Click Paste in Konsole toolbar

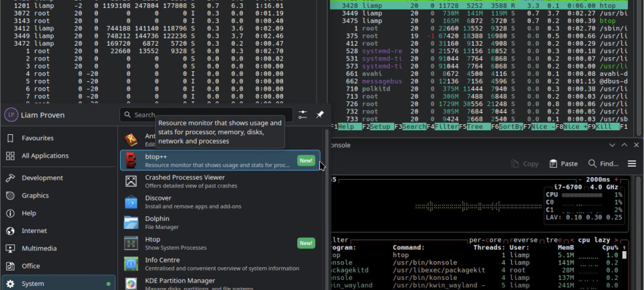coord(563,164)
